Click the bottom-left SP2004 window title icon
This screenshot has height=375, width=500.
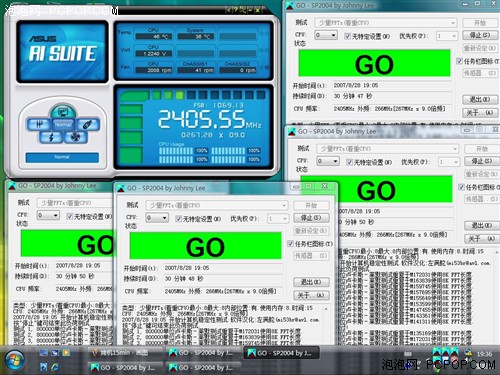coord(12,186)
